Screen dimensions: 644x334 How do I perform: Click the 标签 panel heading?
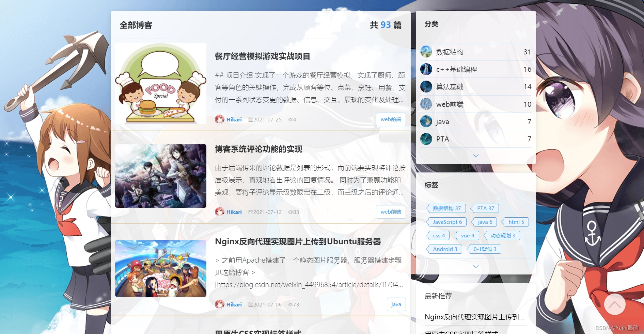tap(431, 185)
